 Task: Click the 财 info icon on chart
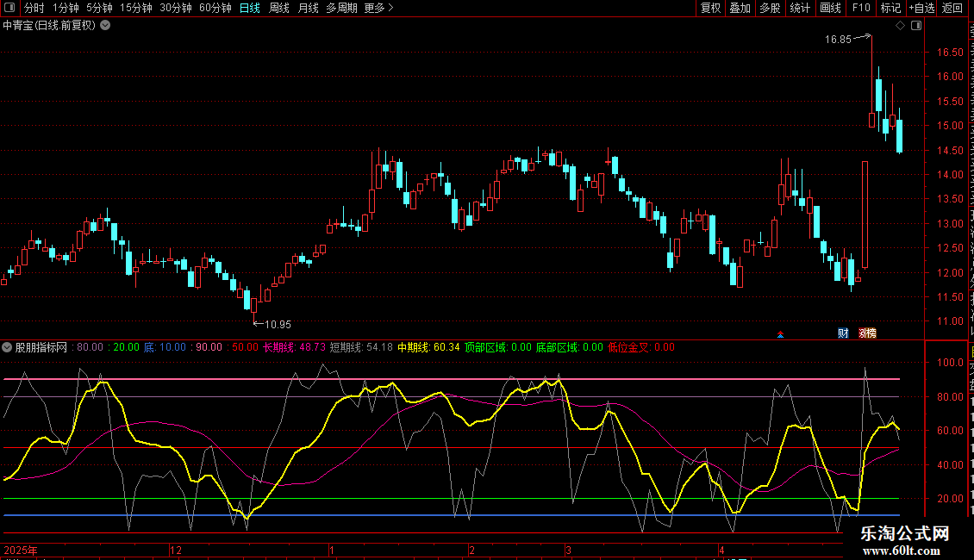[x=843, y=333]
